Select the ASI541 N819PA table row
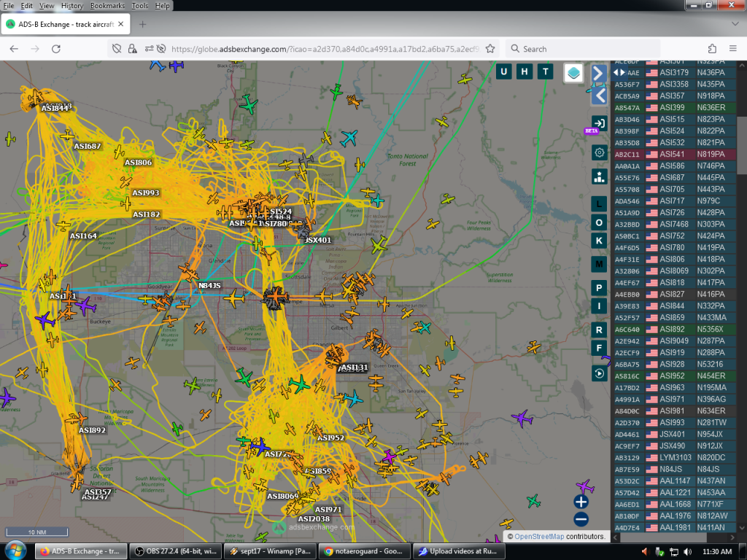747x560 pixels. tap(674, 155)
